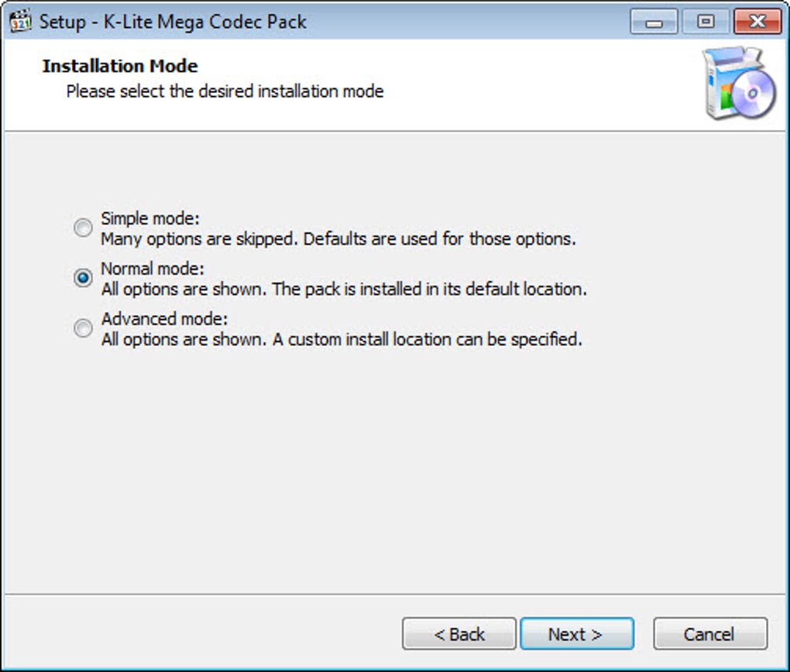Maximize the Setup window
The height and width of the screenshot is (672, 790).
705,22
